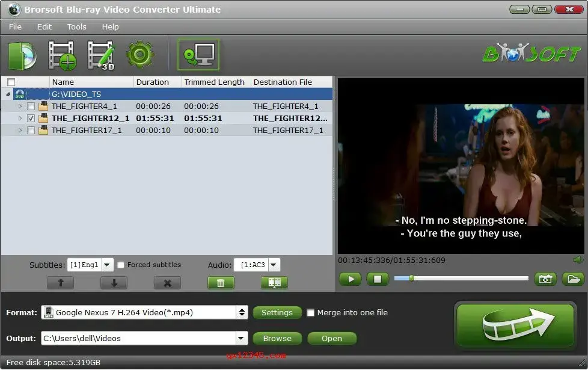Viewport: 588px width, 370px height.
Task: Open the Subtitles dropdown
Action: 107,265
